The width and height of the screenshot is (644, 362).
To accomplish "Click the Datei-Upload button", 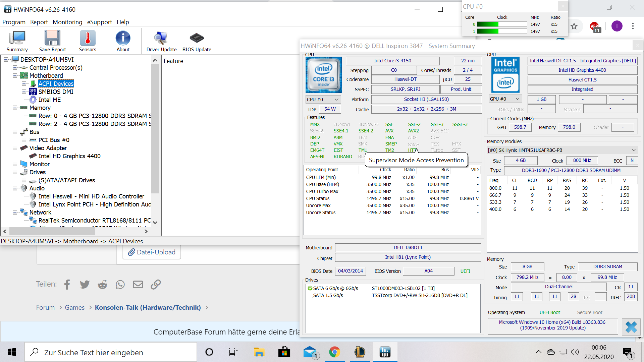I will tap(152, 252).
